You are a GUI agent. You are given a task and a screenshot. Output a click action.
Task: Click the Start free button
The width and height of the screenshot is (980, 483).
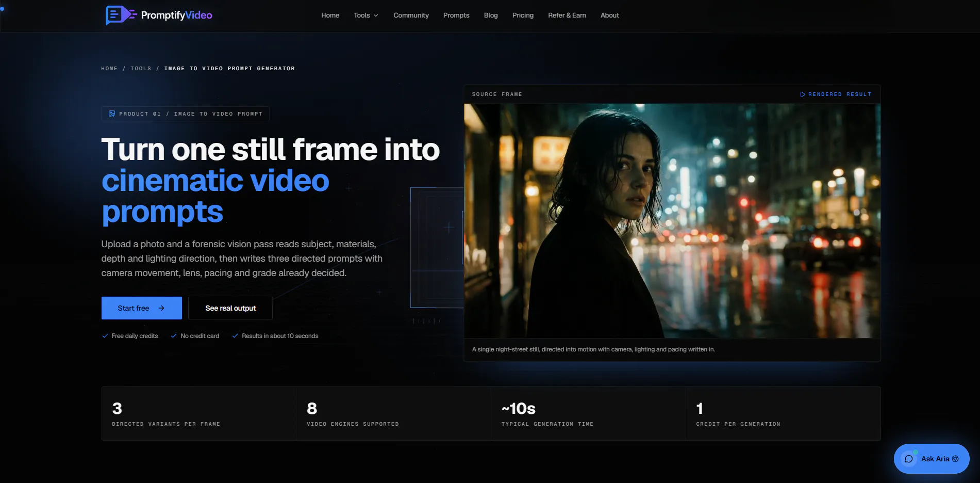142,308
